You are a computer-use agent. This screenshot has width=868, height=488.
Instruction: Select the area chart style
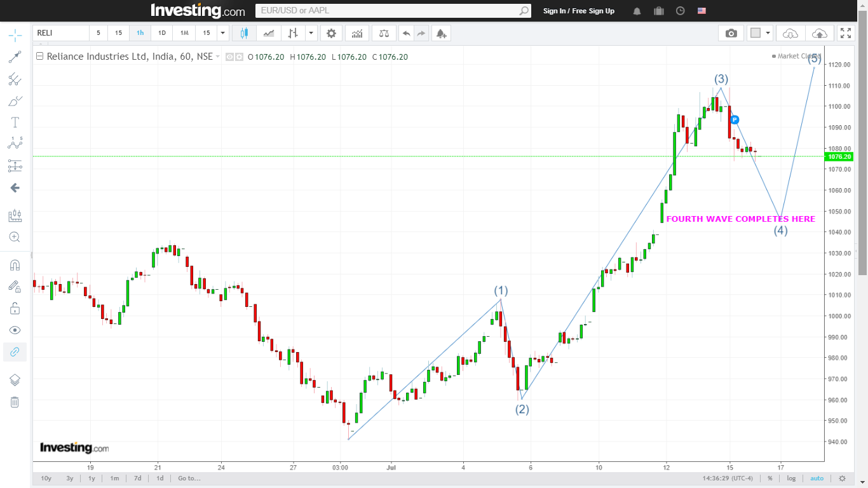(x=269, y=33)
